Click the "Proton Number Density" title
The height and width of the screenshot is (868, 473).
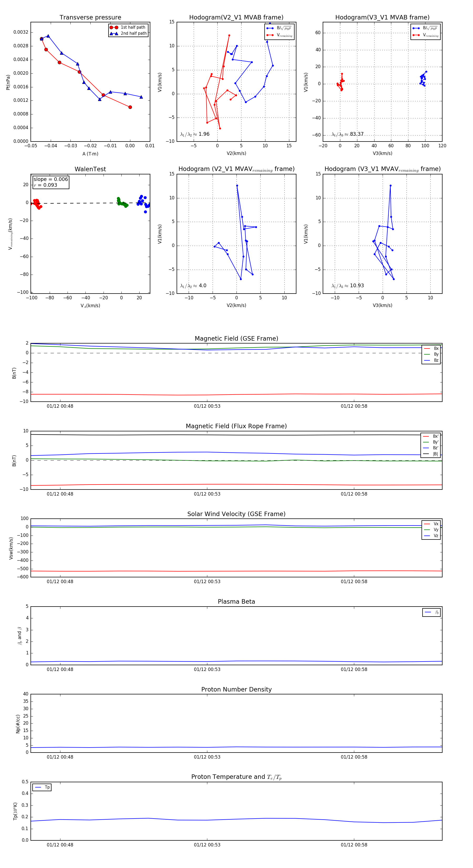pyautogui.click(x=236, y=689)
